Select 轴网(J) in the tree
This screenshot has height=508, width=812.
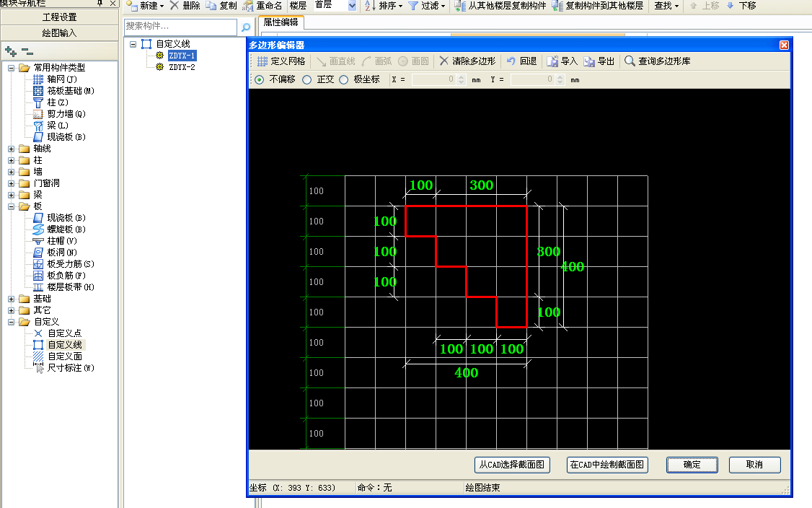61,79
